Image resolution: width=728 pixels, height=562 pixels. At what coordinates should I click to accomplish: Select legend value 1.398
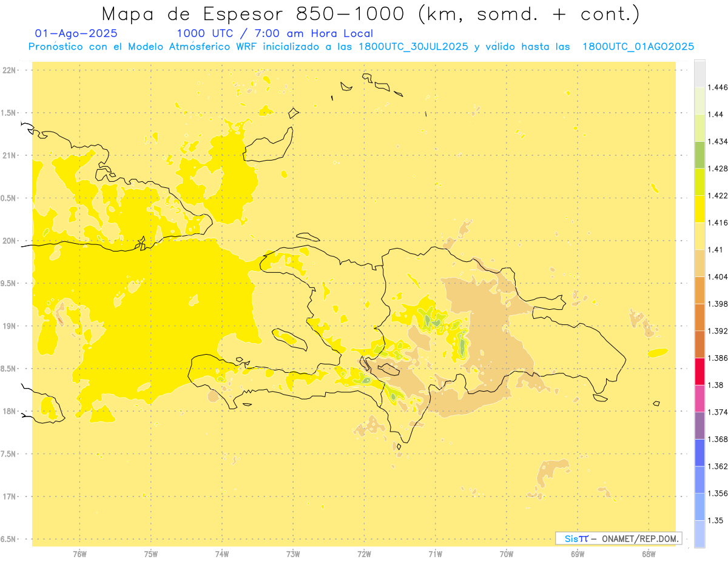(x=717, y=304)
